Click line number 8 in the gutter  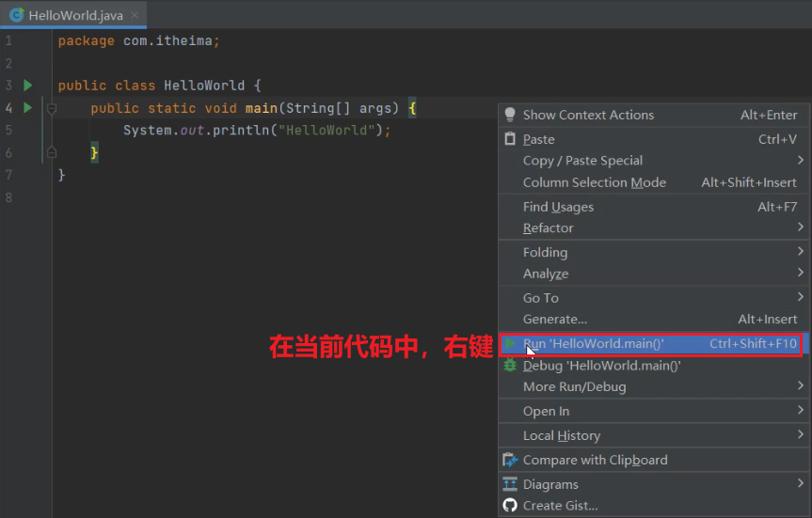pos(8,197)
